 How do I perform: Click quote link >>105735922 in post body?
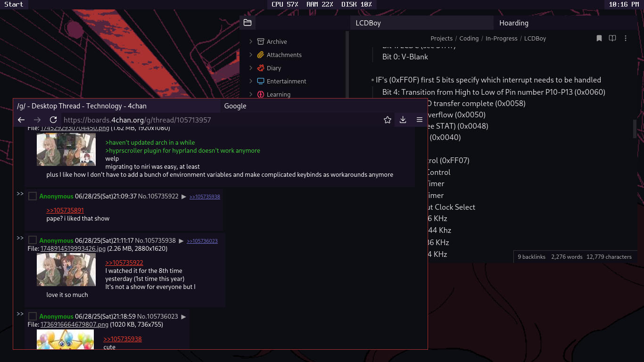(x=124, y=263)
